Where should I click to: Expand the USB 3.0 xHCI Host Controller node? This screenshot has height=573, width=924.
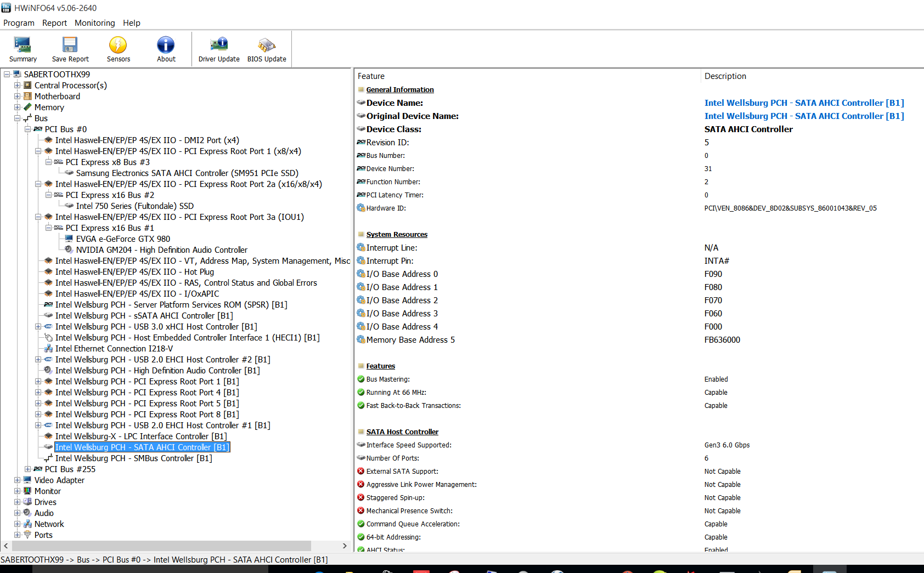pos(38,326)
